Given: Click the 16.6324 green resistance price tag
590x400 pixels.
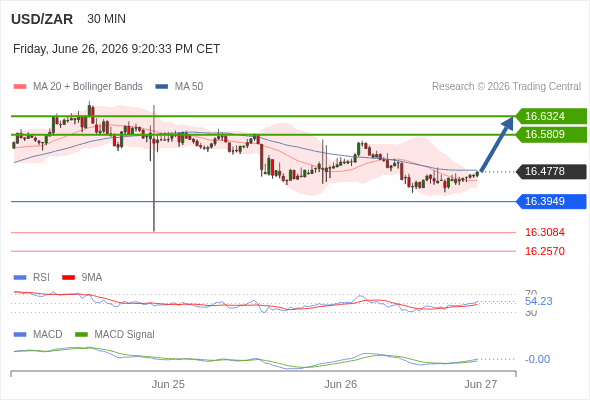Looking at the screenshot, I should point(551,116).
